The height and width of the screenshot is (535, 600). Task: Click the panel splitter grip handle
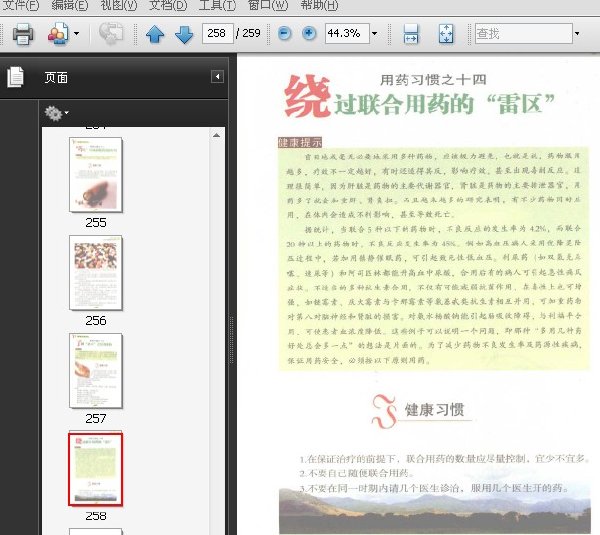232,340
